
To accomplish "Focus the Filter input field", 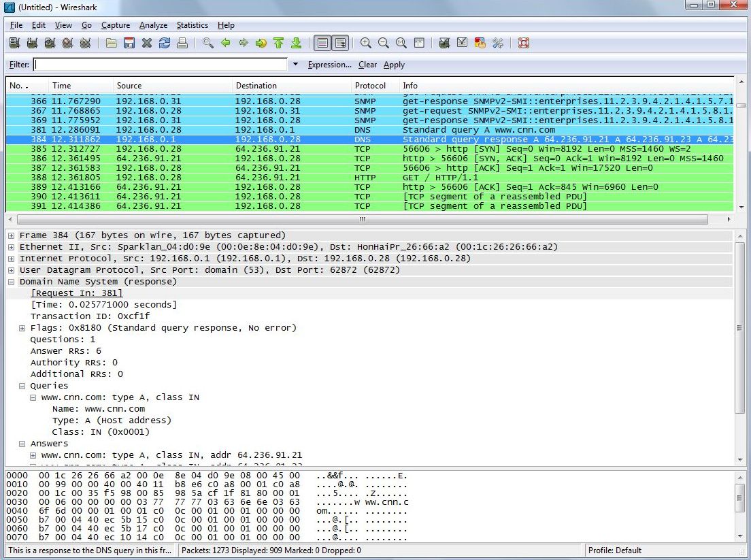I will tap(160, 64).
